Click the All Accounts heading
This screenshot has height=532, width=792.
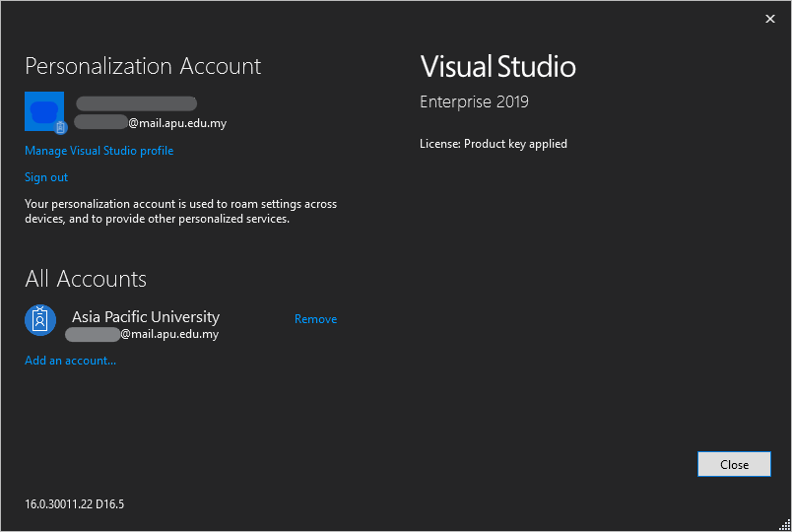pos(86,279)
